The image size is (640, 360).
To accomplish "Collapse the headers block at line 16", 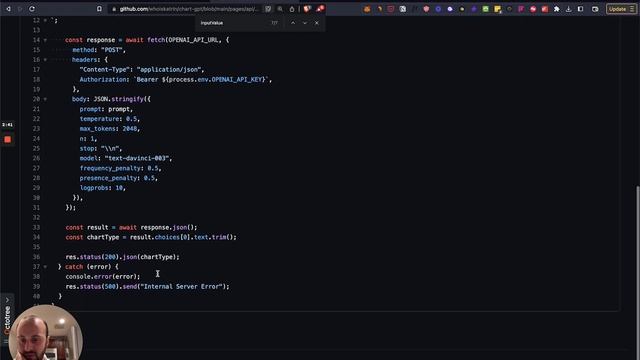I will (x=45, y=60).
